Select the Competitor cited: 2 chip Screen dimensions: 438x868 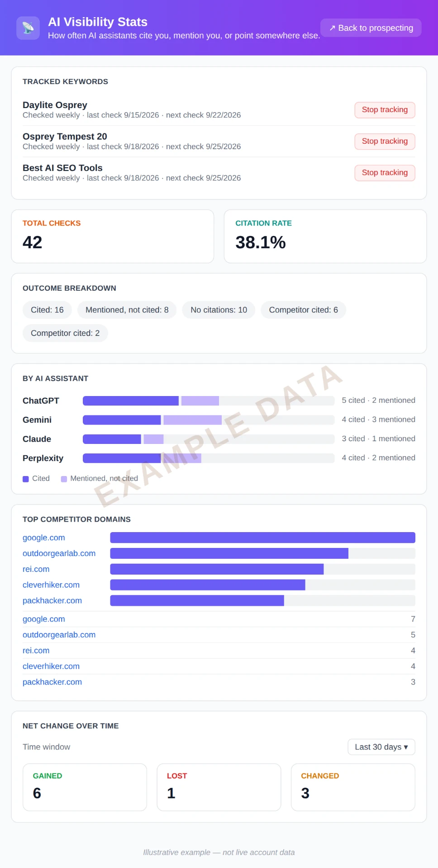click(65, 333)
